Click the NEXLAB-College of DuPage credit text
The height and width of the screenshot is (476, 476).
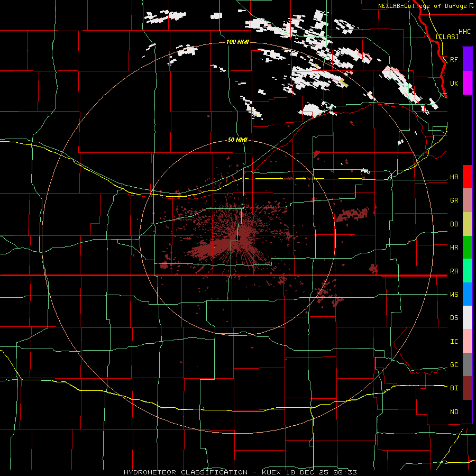point(426,6)
